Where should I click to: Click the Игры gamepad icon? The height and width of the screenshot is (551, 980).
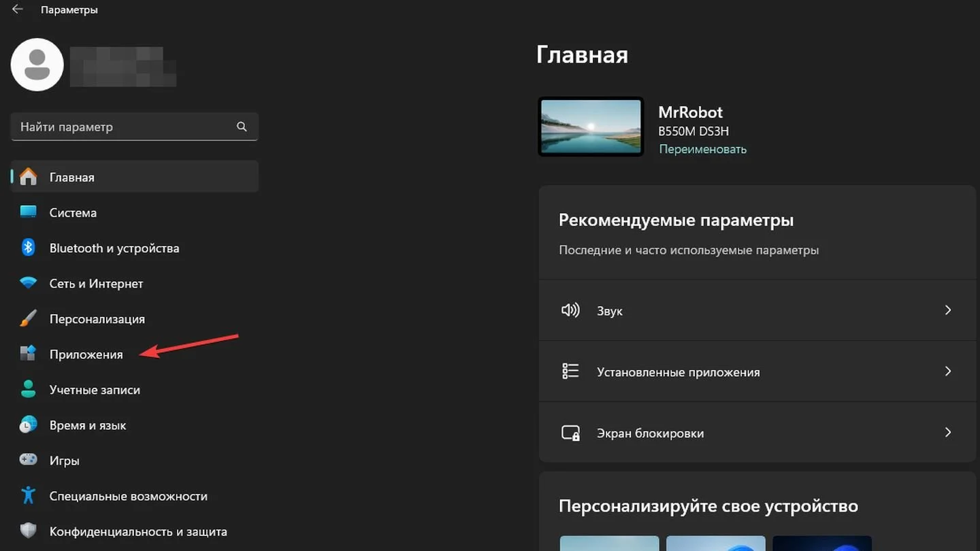click(x=28, y=460)
